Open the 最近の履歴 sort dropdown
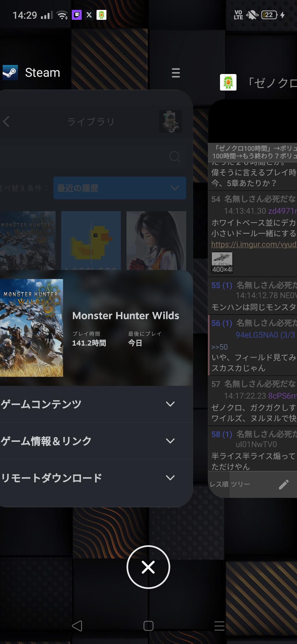Image resolution: width=297 pixels, height=644 pixels. pos(120,188)
